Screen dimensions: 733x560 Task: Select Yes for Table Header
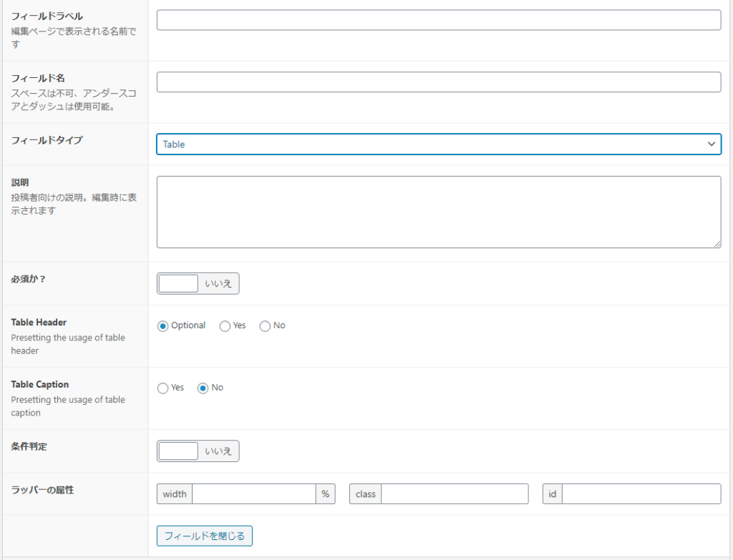tap(224, 325)
